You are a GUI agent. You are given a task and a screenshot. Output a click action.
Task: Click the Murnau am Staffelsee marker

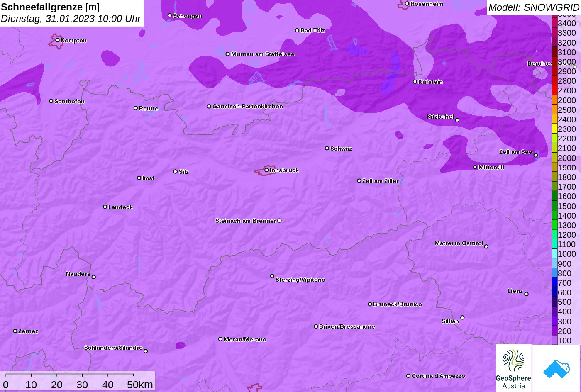pos(227,54)
